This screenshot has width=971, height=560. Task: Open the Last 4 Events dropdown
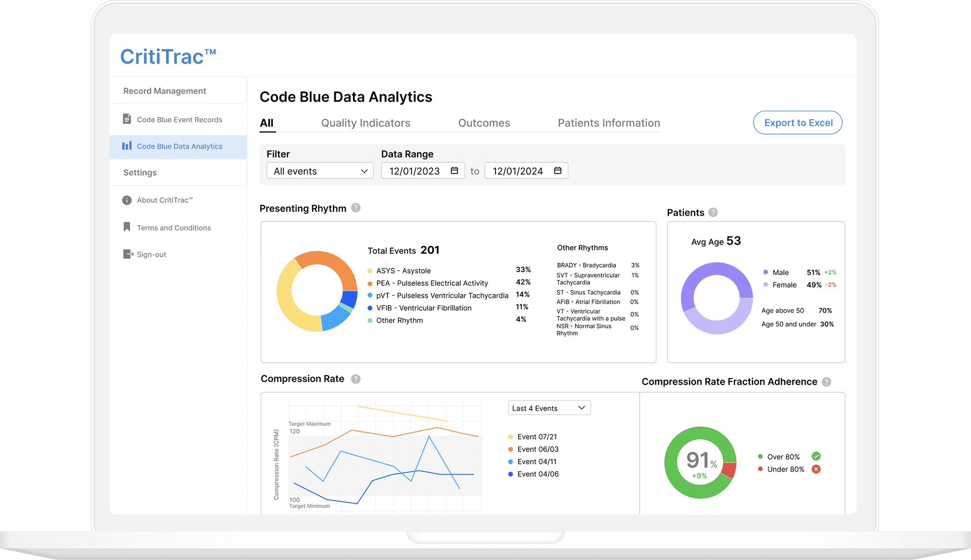tap(549, 408)
